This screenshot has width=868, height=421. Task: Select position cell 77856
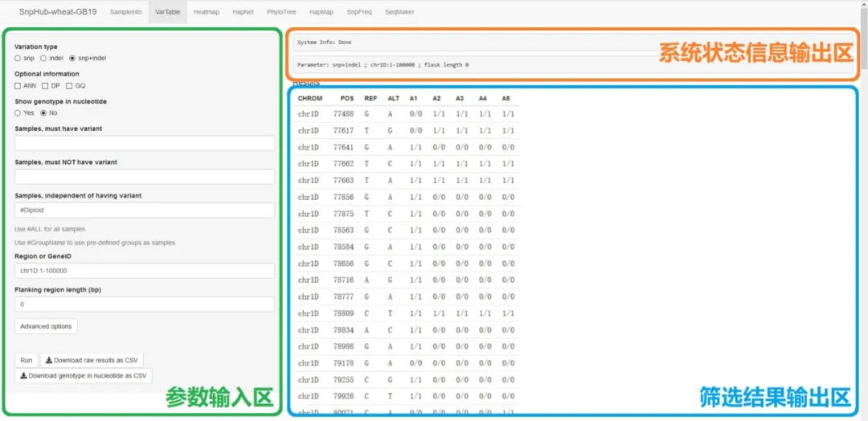click(343, 197)
